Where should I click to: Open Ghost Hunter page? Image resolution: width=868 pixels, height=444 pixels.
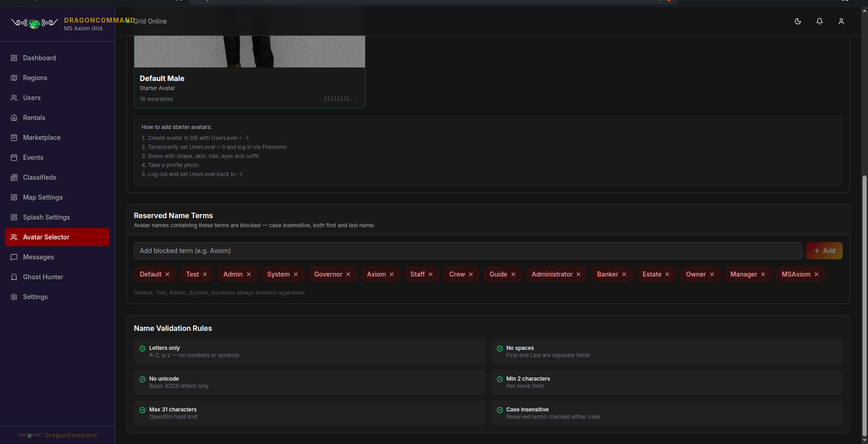click(57, 277)
